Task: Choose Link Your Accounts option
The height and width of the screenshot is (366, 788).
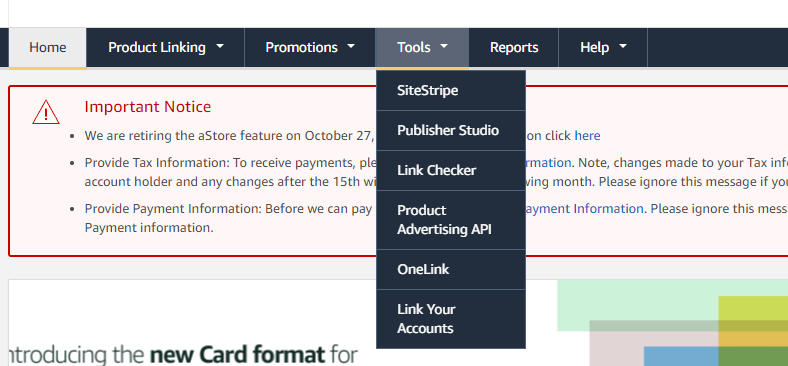Action: coord(451,319)
